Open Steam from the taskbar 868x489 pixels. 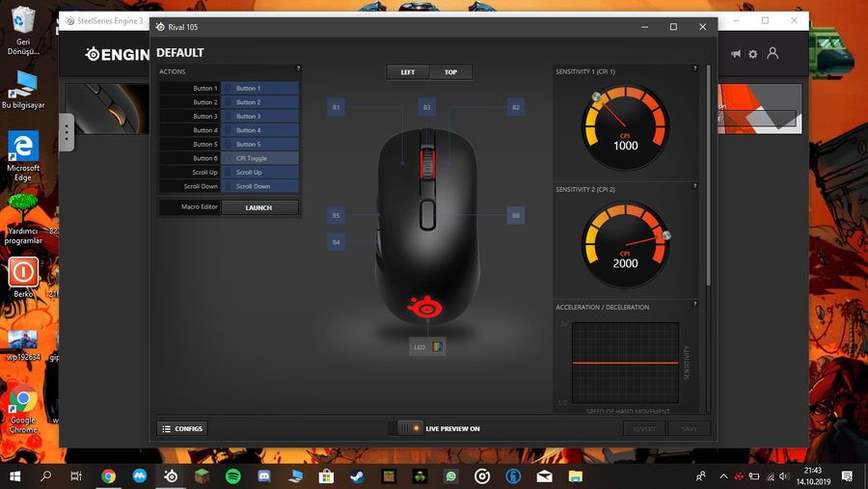(x=358, y=475)
